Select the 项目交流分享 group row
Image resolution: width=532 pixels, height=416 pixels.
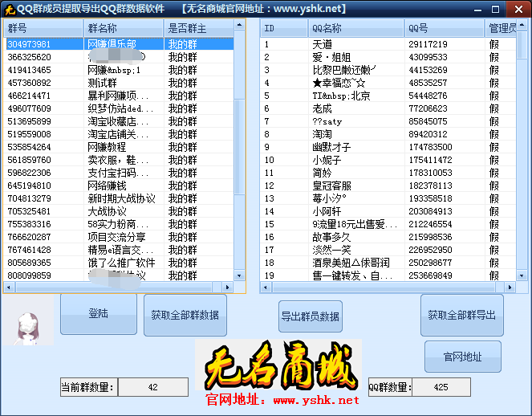[119, 237]
